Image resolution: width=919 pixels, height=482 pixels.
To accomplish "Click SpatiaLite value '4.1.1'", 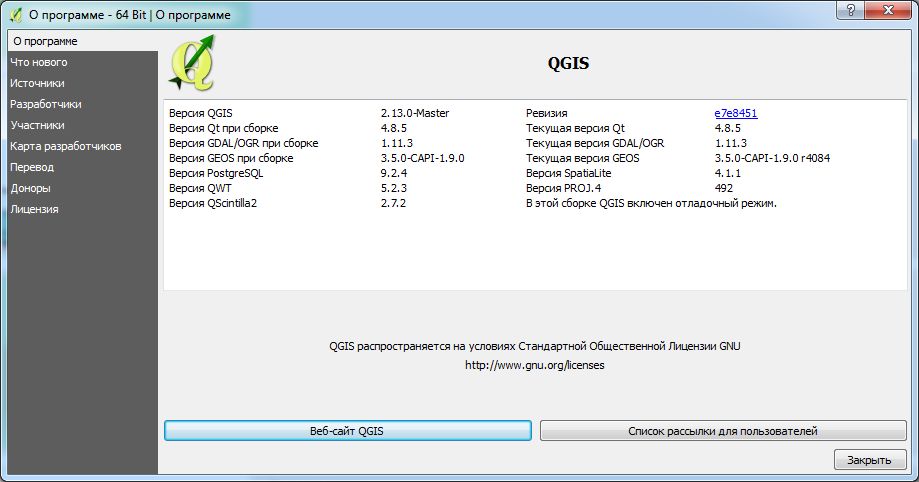I will [728, 173].
